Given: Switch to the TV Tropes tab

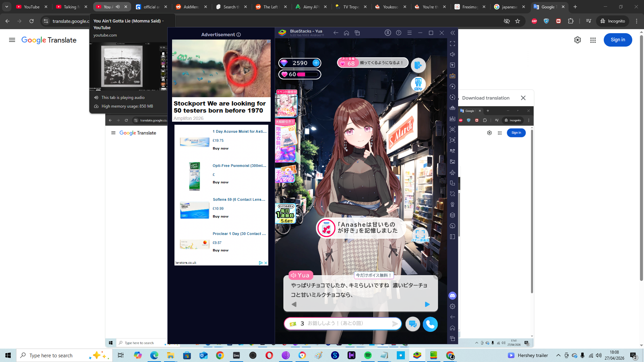Looking at the screenshot, I should tap(350, 7).
